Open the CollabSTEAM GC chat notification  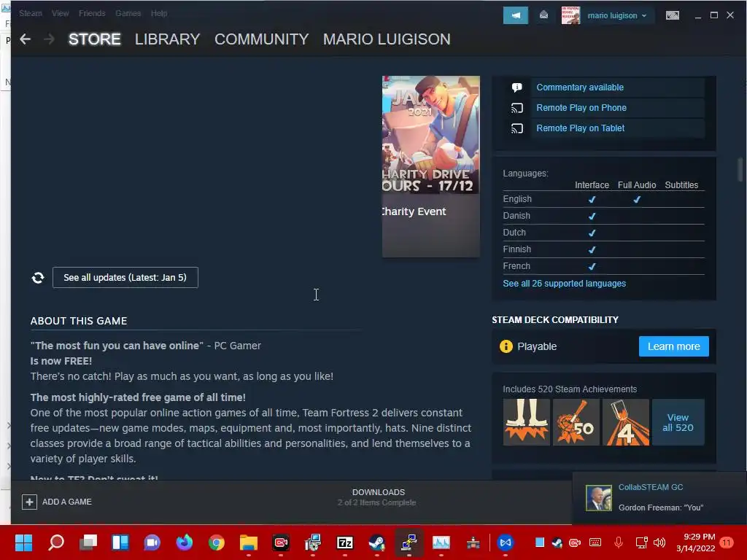[659, 498]
